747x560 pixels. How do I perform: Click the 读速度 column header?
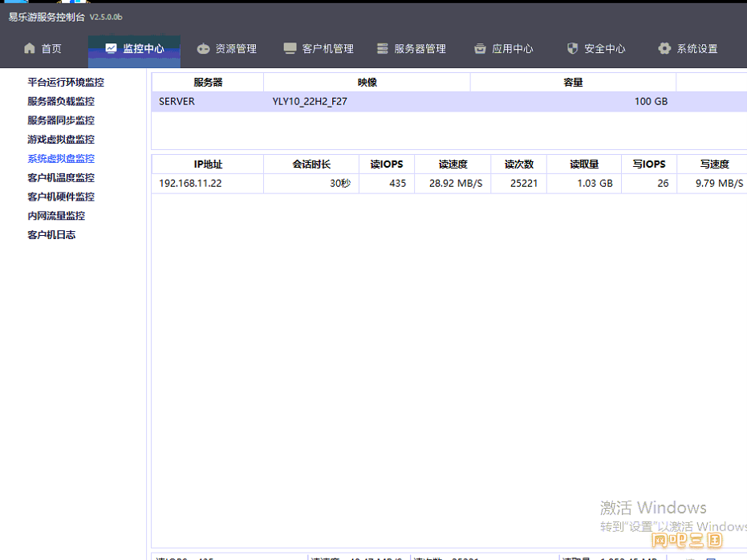point(453,164)
